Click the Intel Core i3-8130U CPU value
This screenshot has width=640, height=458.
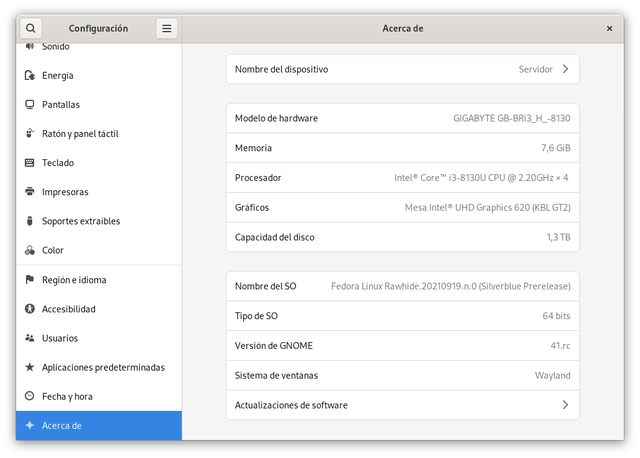pyautogui.click(x=481, y=178)
